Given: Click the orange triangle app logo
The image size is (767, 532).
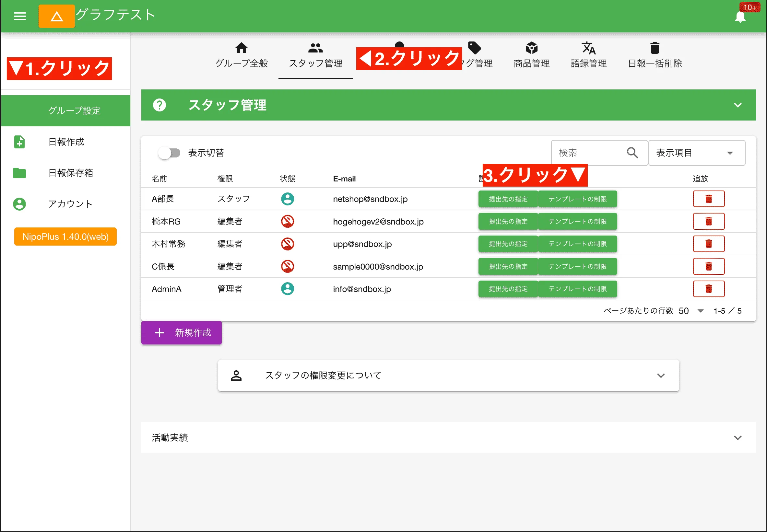Looking at the screenshot, I should 56,16.
